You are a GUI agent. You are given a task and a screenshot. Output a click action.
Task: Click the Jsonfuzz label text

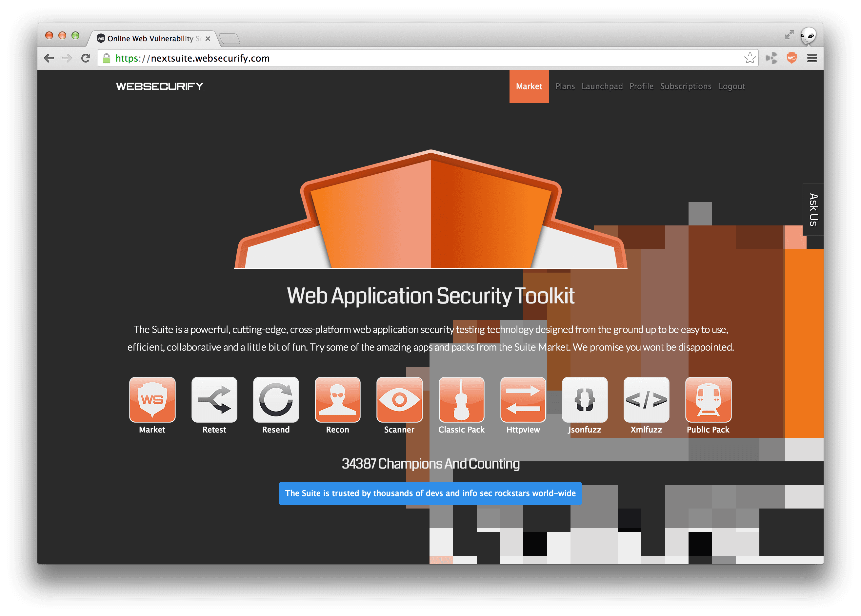[x=584, y=429]
